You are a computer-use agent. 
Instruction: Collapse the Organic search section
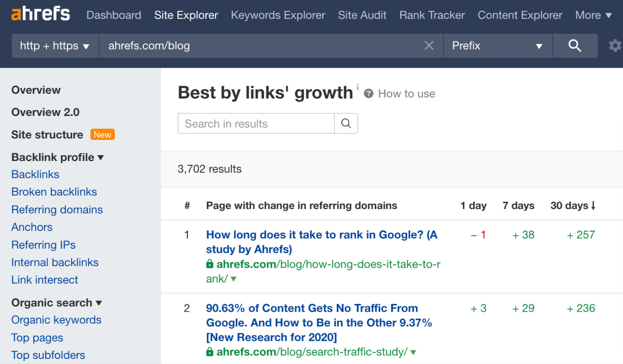tap(99, 303)
